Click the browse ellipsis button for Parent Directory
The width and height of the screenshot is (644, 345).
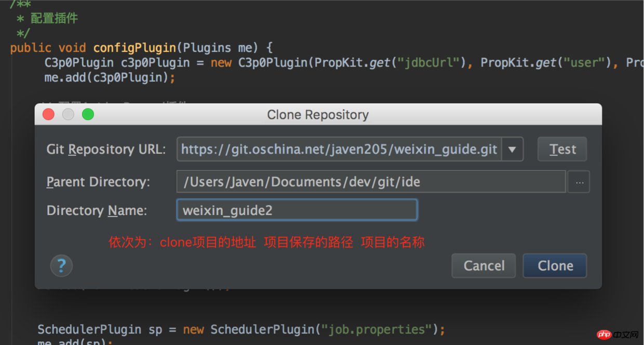579,182
